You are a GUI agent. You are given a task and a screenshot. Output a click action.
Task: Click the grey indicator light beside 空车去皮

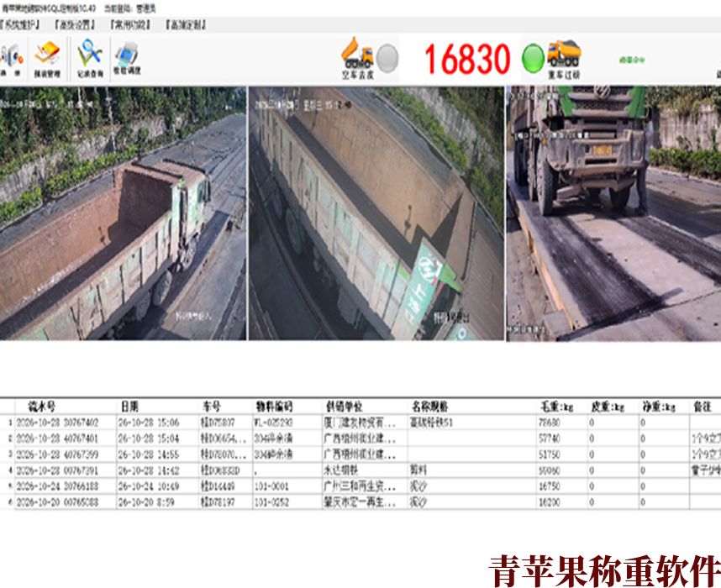pyautogui.click(x=387, y=59)
